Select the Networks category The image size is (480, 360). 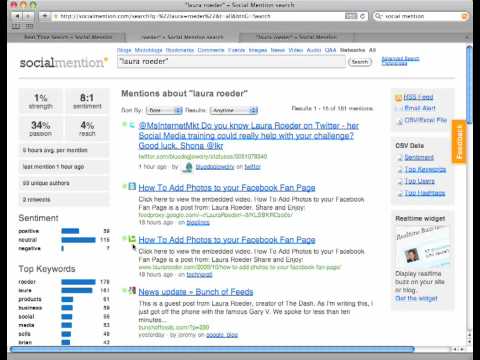[x=352, y=50]
